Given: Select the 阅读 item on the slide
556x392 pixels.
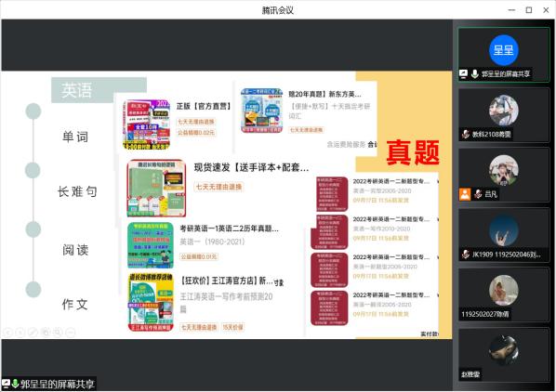Looking at the screenshot, I should click(x=75, y=250).
